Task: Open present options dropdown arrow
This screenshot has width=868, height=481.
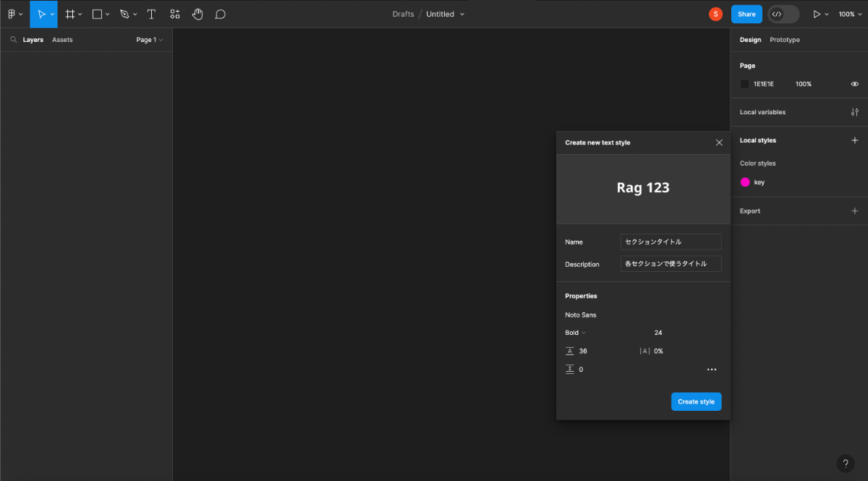Action: [827, 14]
